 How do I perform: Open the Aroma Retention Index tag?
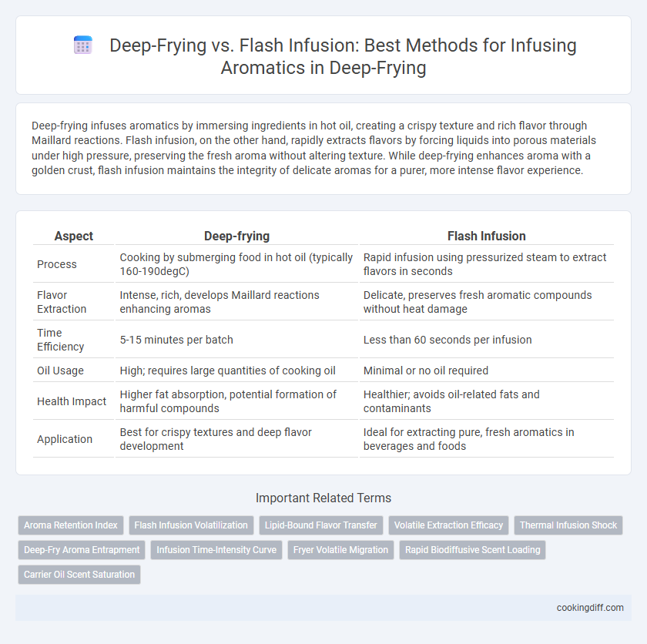tap(71, 525)
